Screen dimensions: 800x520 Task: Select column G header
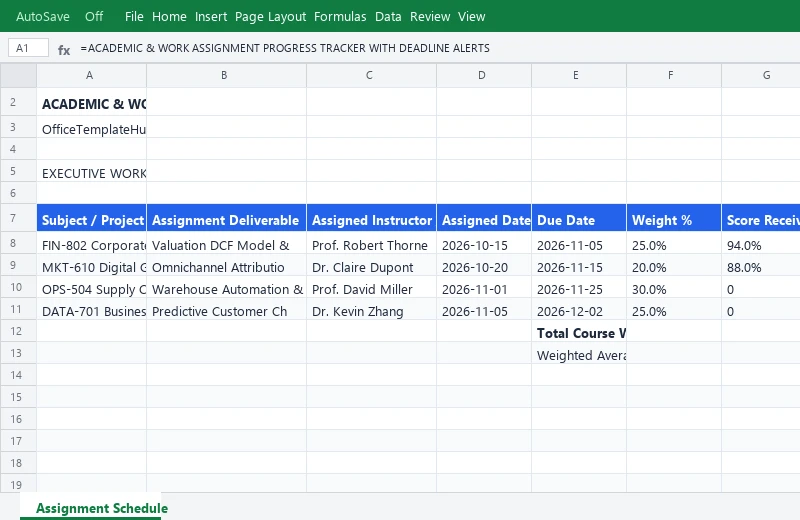pos(761,75)
